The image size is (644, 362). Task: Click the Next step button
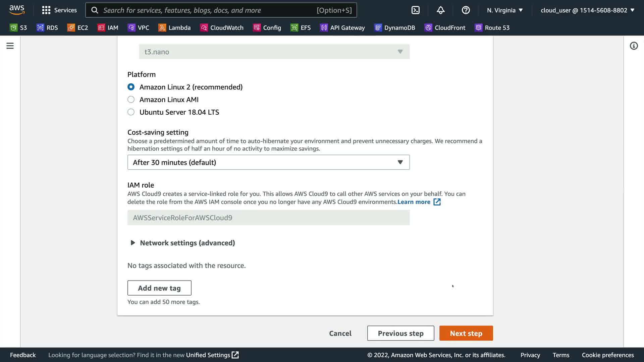click(x=466, y=333)
